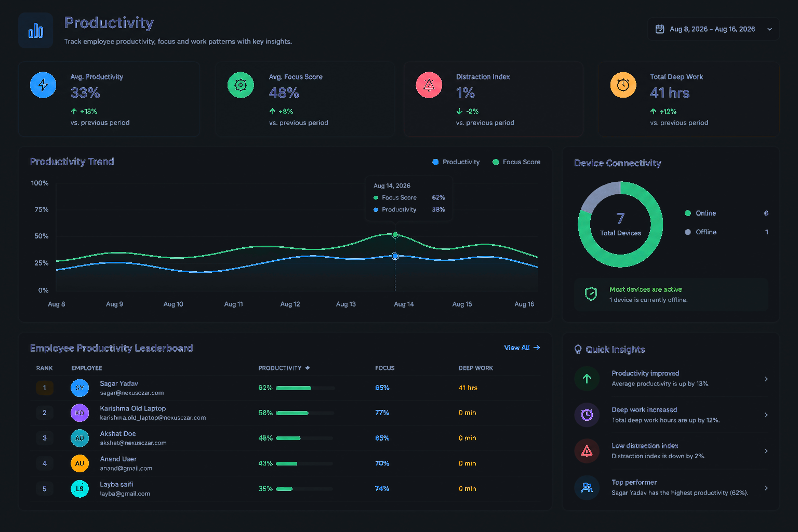Open Sagar Yadav employee name

point(119,383)
